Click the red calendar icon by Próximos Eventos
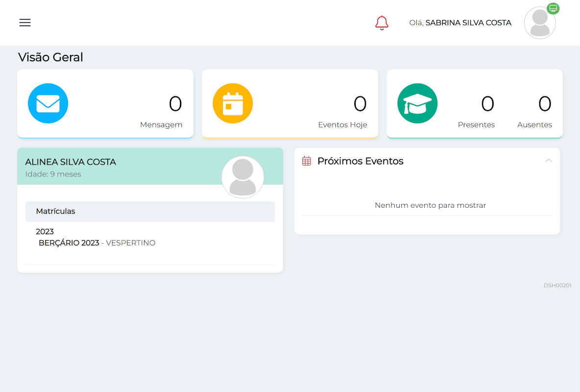 307,161
